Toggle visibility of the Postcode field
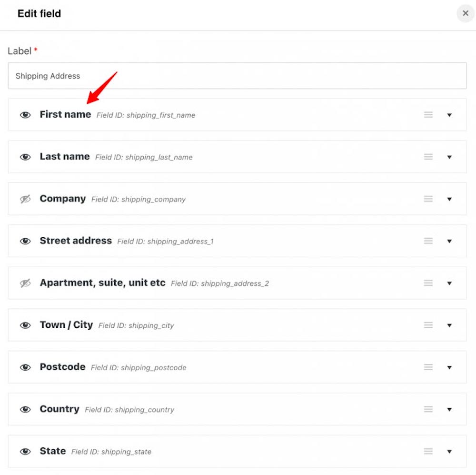 tap(25, 367)
